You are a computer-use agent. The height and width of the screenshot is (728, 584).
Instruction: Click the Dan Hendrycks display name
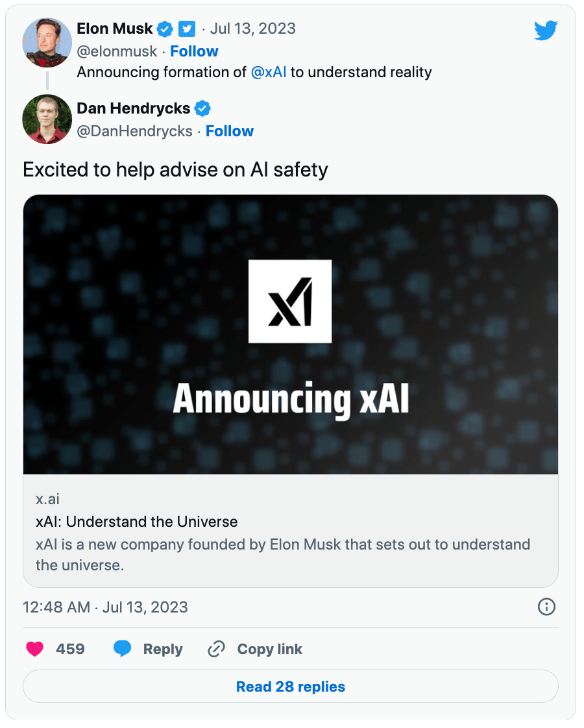click(134, 108)
